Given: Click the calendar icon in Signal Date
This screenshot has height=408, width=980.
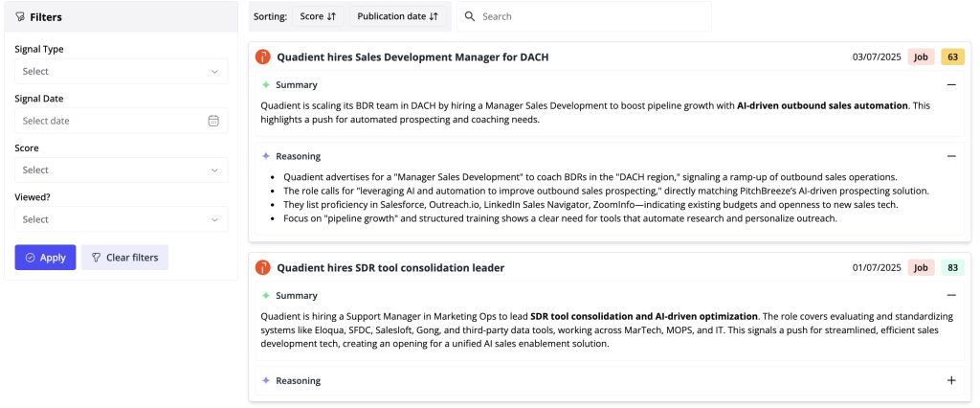Looking at the screenshot, I should [x=213, y=121].
